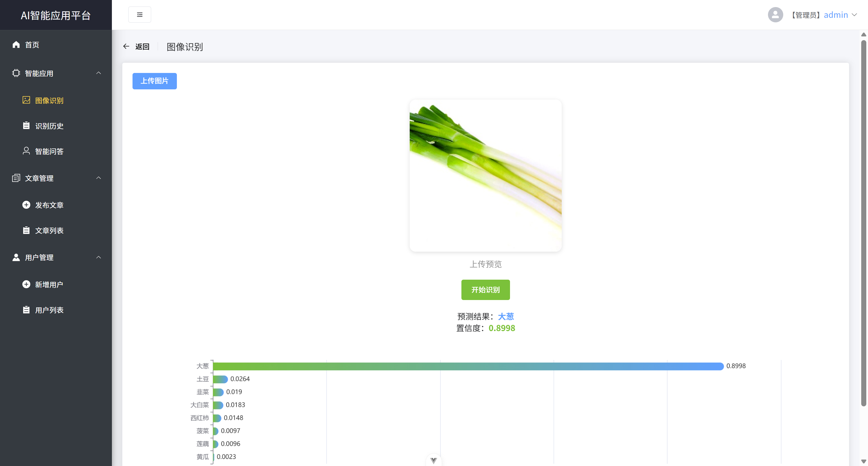Image resolution: width=868 pixels, height=466 pixels.
Task: Click the uploaded scallion preview image
Action: click(x=485, y=175)
